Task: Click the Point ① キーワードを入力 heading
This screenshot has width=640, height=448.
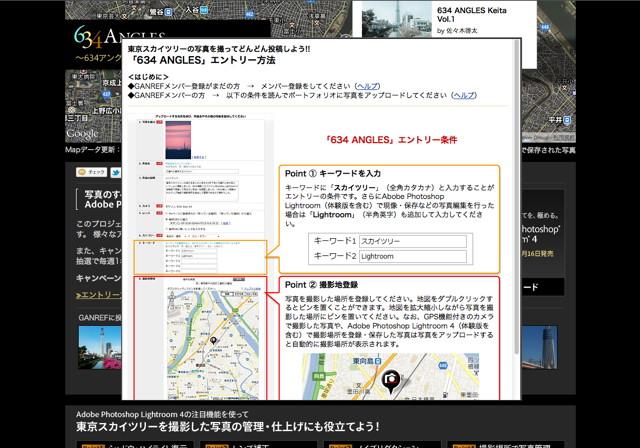Action: 333,173
